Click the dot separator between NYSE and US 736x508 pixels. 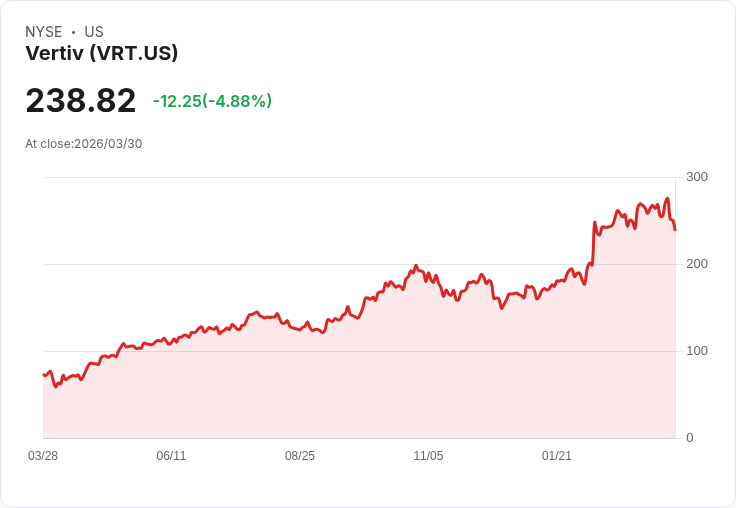point(73,32)
